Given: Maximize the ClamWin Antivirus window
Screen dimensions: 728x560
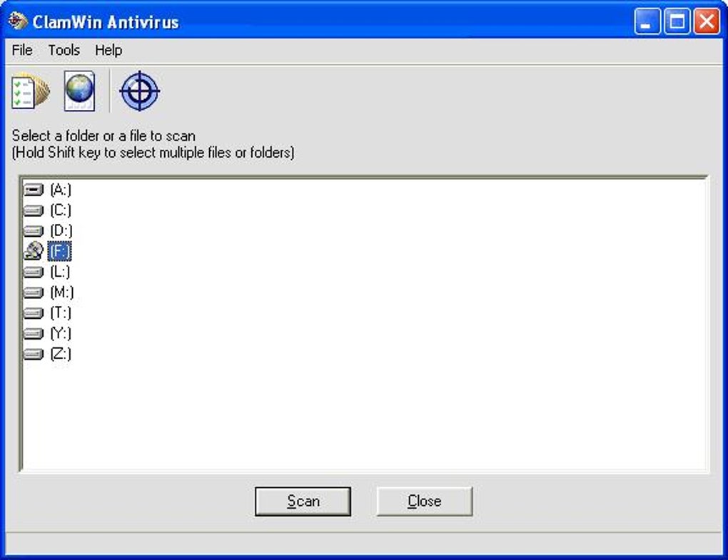Looking at the screenshot, I should [x=677, y=21].
